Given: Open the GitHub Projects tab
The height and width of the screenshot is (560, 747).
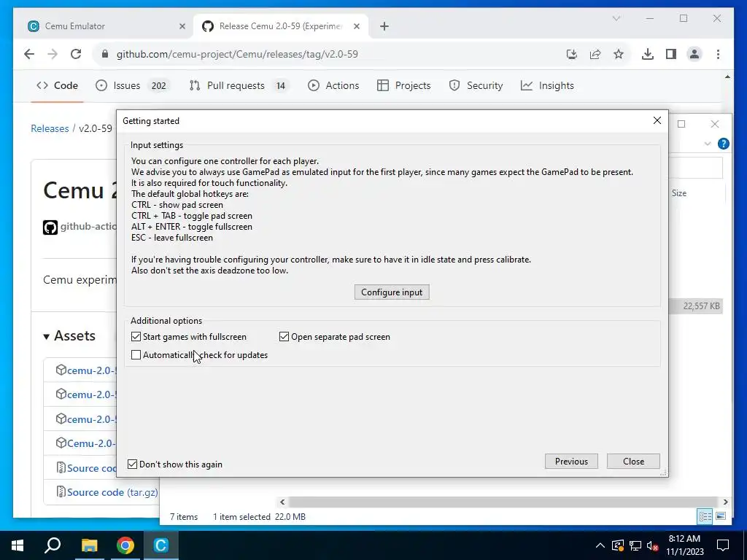Looking at the screenshot, I should point(404,85).
